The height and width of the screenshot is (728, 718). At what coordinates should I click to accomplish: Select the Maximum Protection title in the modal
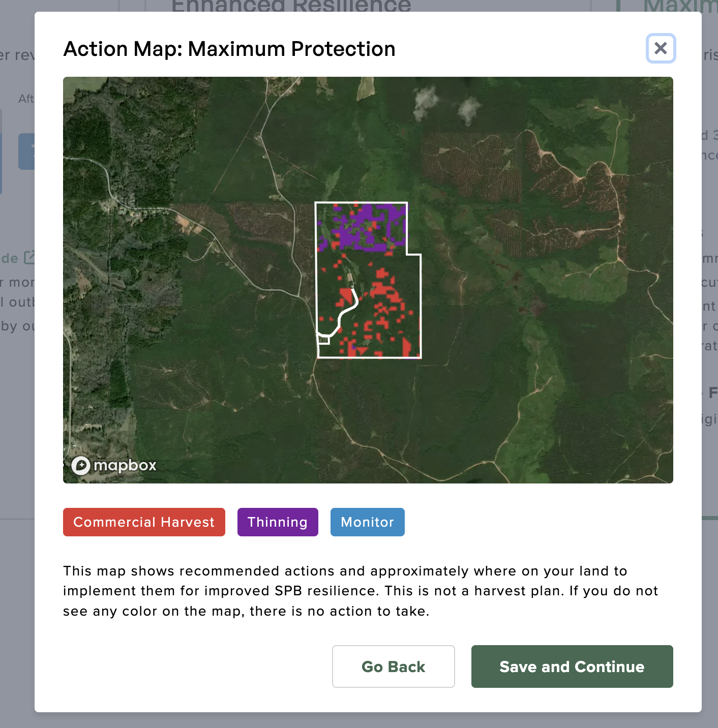pyautogui.click(x=229, y=49)
